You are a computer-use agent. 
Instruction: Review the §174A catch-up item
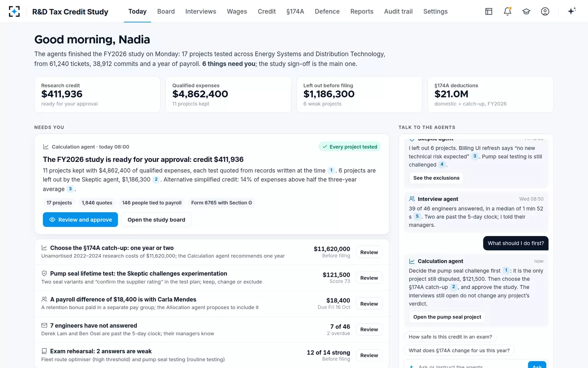369,252
